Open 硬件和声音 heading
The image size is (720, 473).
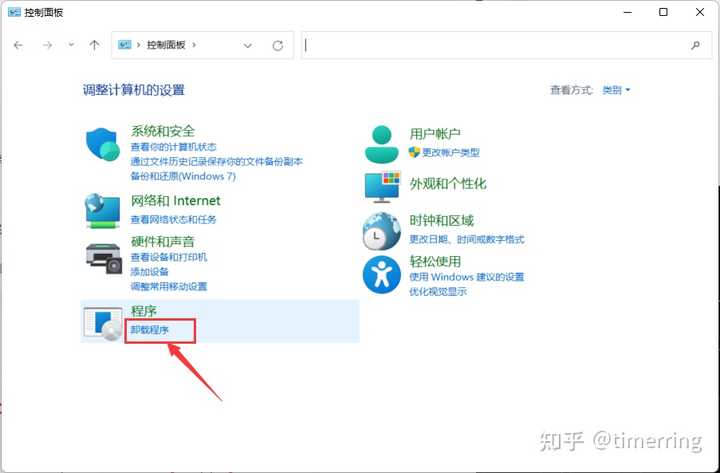point(163,242)
